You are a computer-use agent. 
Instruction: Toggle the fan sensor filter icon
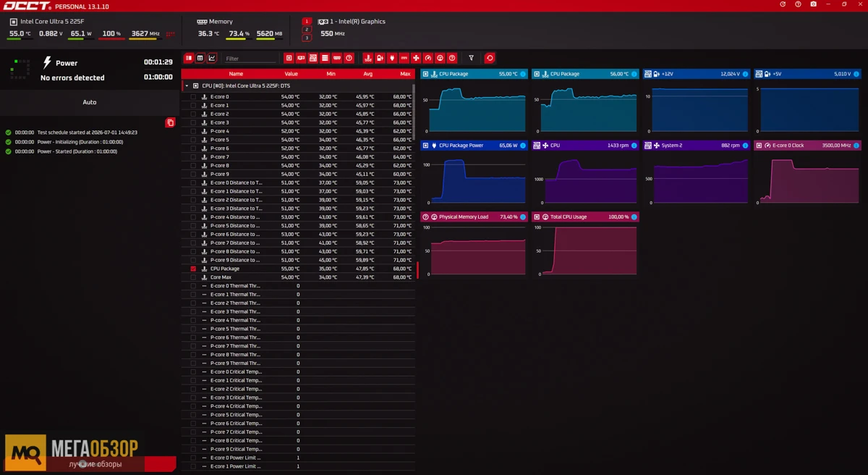pos(416,58)
